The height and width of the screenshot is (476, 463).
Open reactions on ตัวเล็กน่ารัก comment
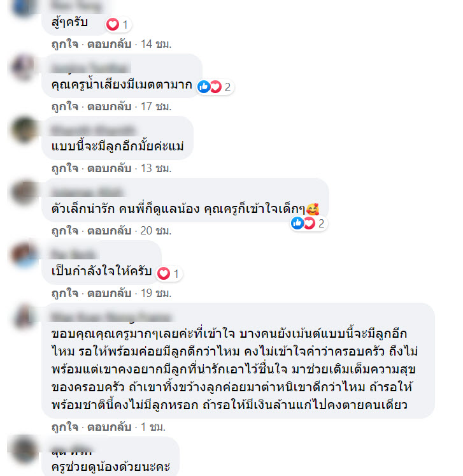pyautogui.click(x=308, y=224)
